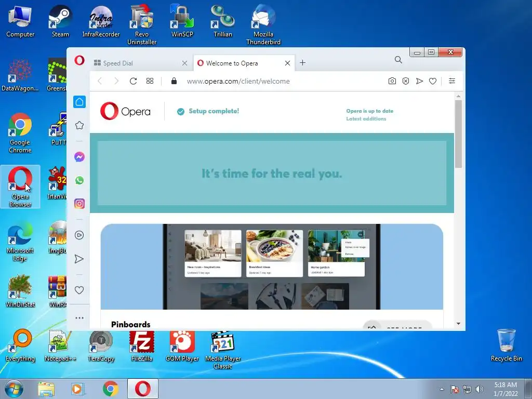Click the Opera is up to date link
Image resolution: width=532 pixels, height=399 pixels.
click(x=369, y=111)
